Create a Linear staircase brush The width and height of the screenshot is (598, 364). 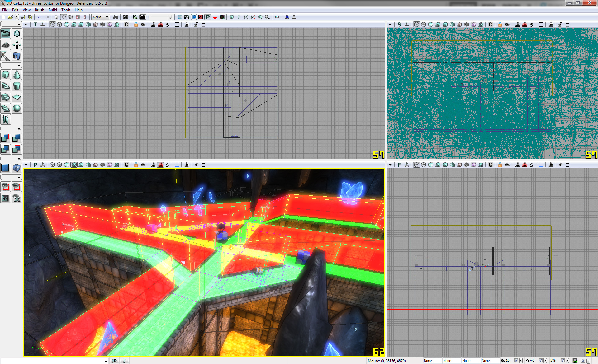click(6, 97)
